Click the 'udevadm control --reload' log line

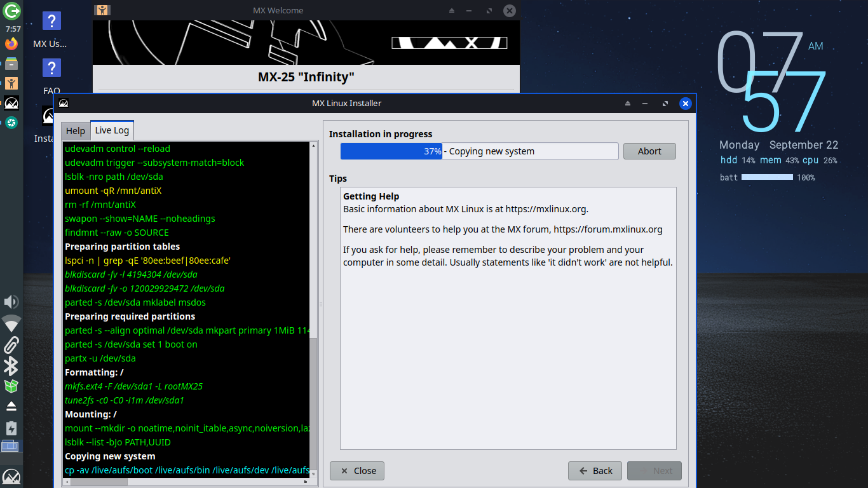click(x=118, y=149)
